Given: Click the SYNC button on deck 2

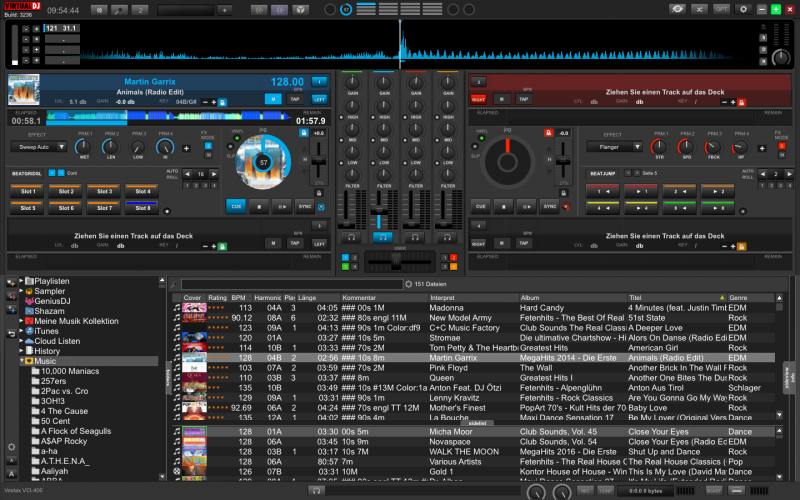Looking at the screenshot, I should pyautogui.click(x=549, y=207).
